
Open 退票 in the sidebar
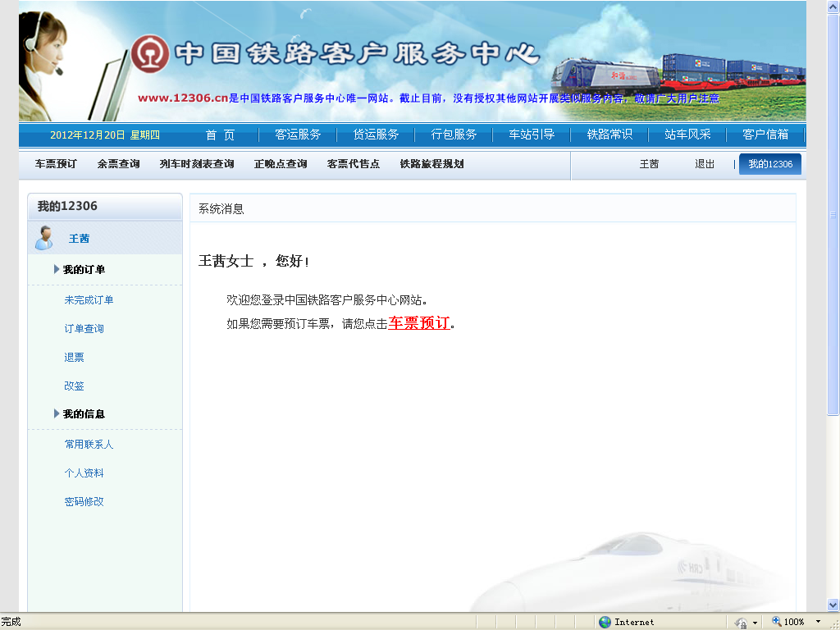point(74,358)
